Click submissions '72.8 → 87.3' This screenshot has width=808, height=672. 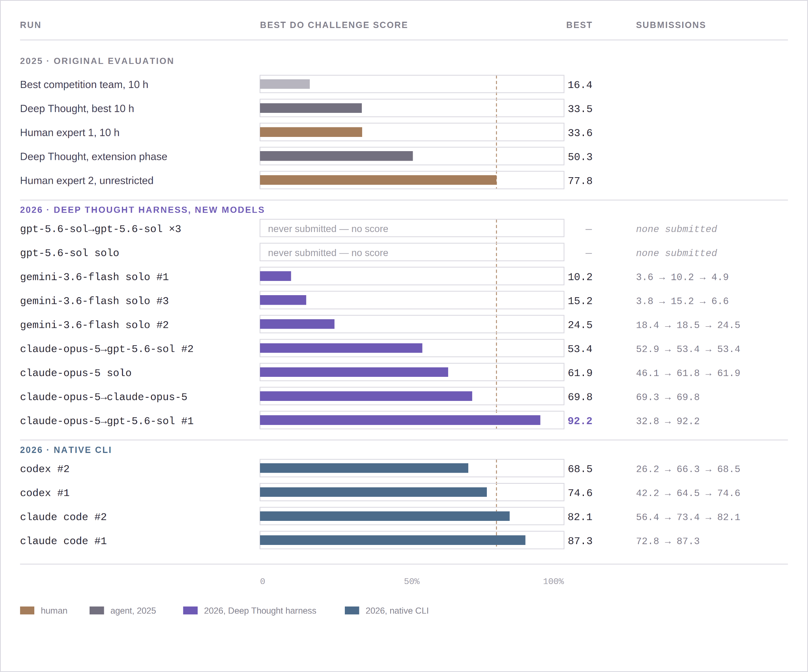click(668, 541)
